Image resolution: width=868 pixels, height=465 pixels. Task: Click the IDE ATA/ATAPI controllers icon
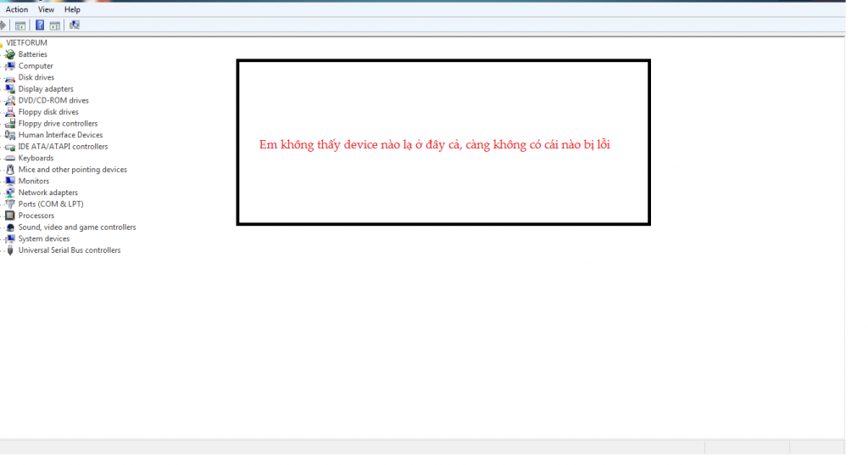point(10,146)
